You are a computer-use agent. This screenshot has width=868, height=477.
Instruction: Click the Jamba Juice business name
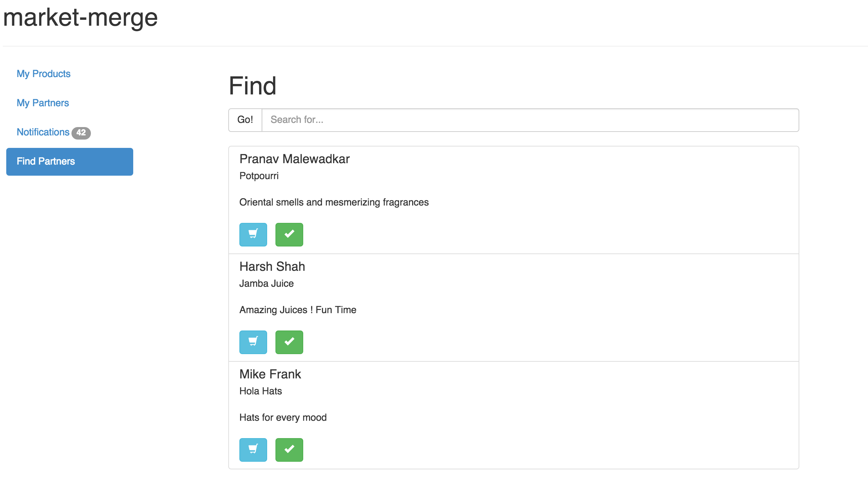click(266, 283)
